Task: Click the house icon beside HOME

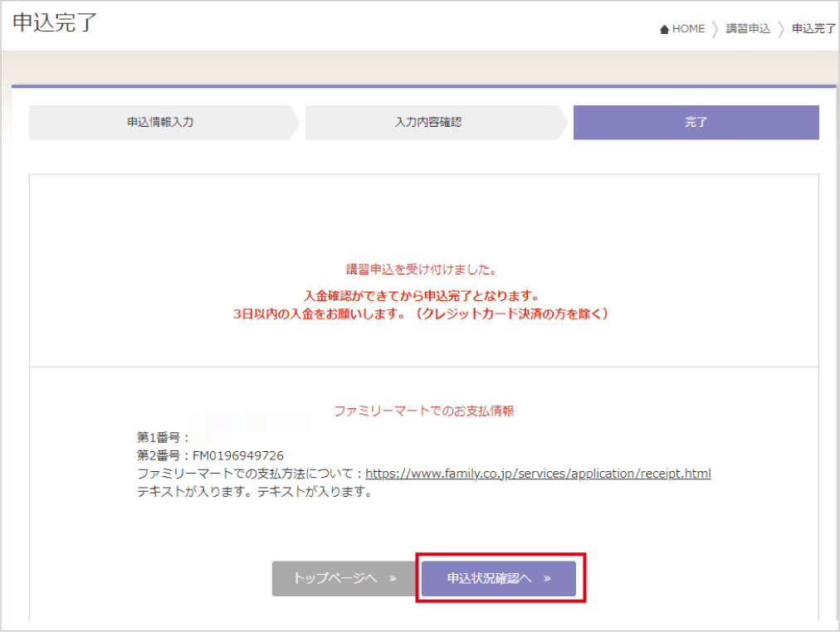Action: point(664,30)
